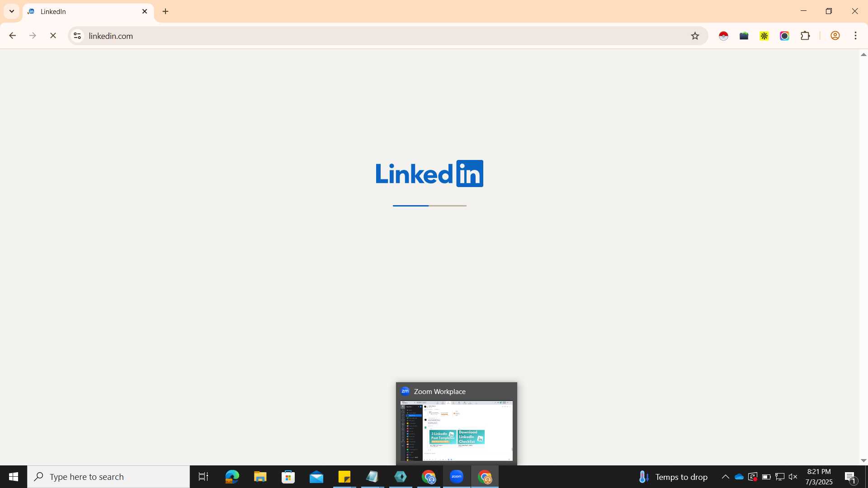The image size is (868, 488).
Task: Open the colorful circle extension icon
Action: (x=784, y=36)
